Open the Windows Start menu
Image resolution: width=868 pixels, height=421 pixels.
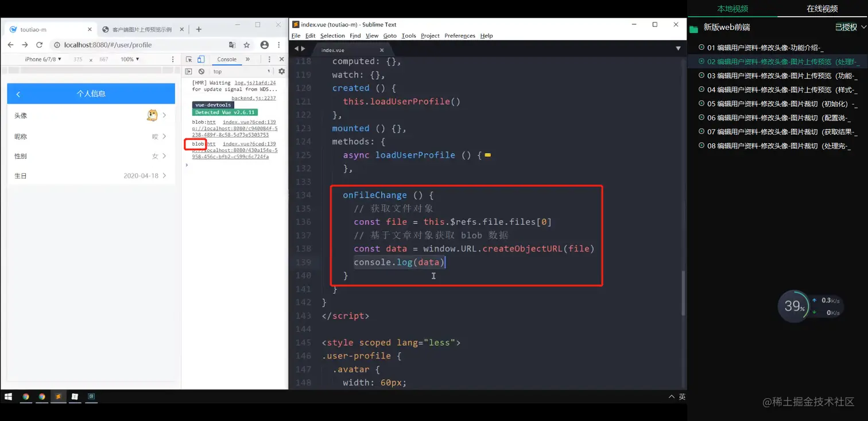9,396
